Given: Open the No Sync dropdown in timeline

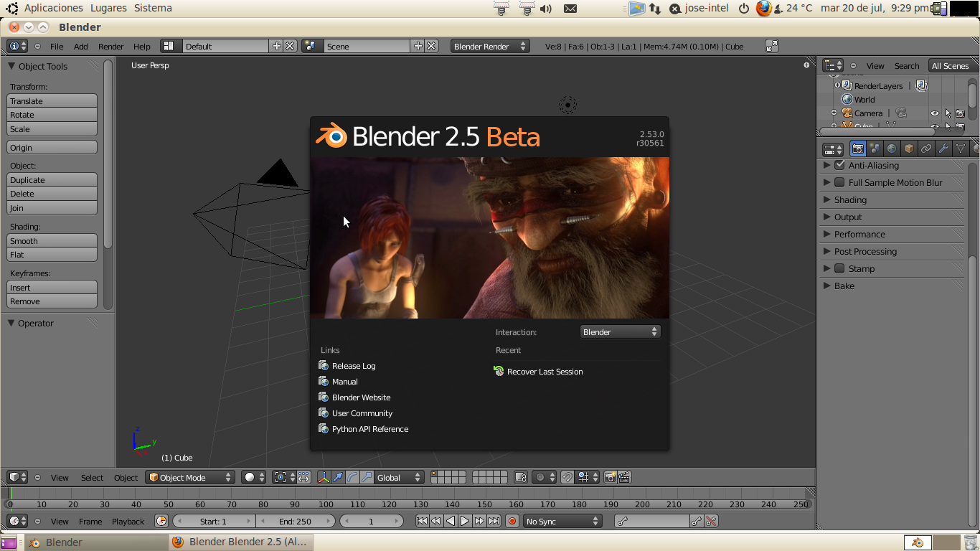Looking at the screenshot, I should click(x=562, y=521).
